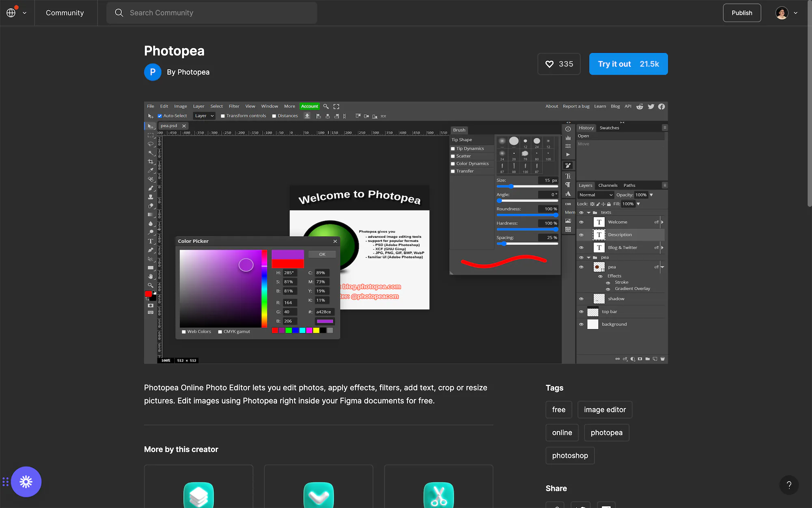Select the Crop tool

(151, 162)
